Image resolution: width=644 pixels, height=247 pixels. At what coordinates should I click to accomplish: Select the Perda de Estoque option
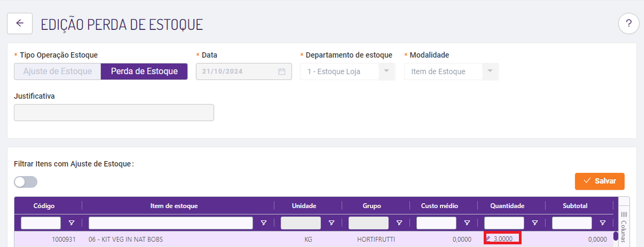pyautogui.click(x=144, y=71)
